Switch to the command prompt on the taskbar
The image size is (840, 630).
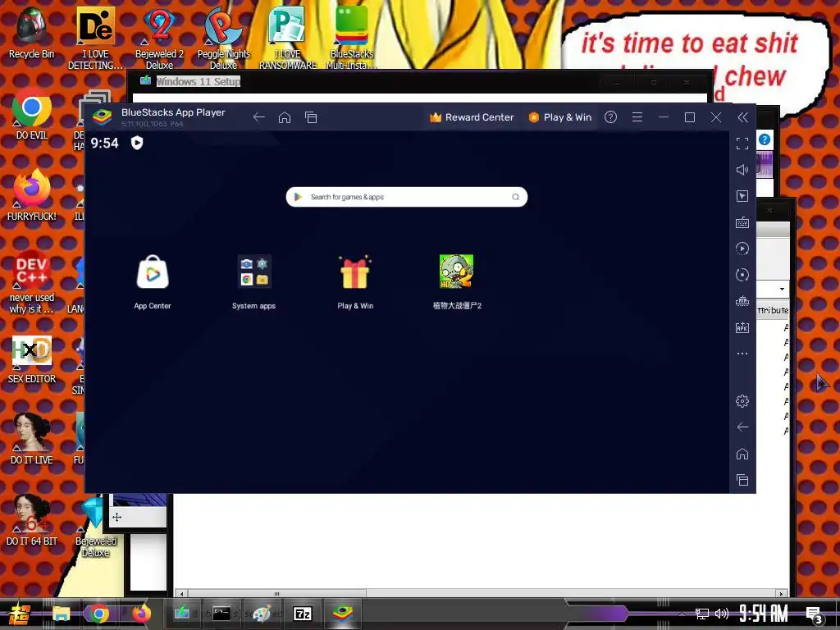click(221, 614)
